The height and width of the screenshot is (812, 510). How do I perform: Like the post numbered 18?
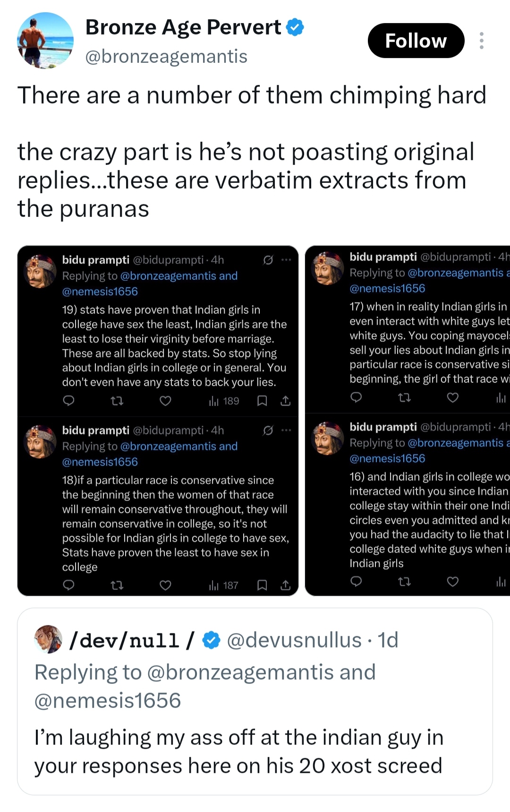click(x=165, y=585)
